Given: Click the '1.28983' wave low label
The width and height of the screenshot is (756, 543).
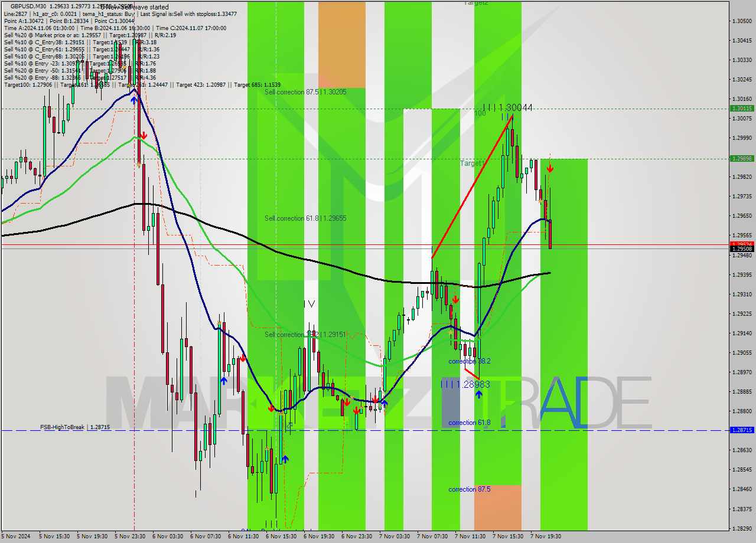Looking at the screenshot, I should (x=473, y=384).
